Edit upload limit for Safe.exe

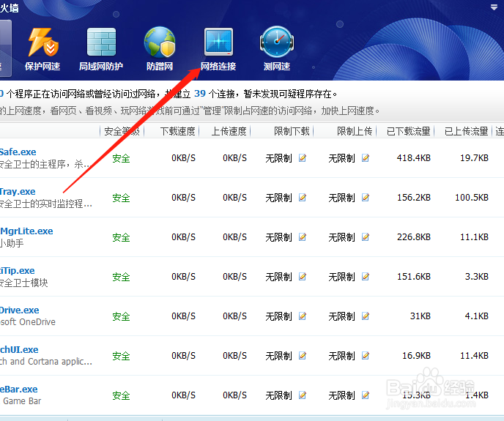point(366,158)
